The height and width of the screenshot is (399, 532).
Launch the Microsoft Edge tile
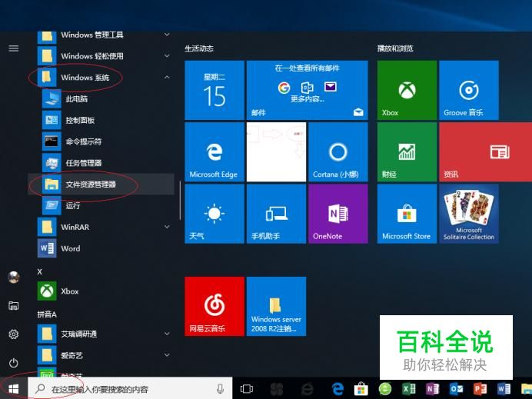pyautogui.click(x=214, y=152)
